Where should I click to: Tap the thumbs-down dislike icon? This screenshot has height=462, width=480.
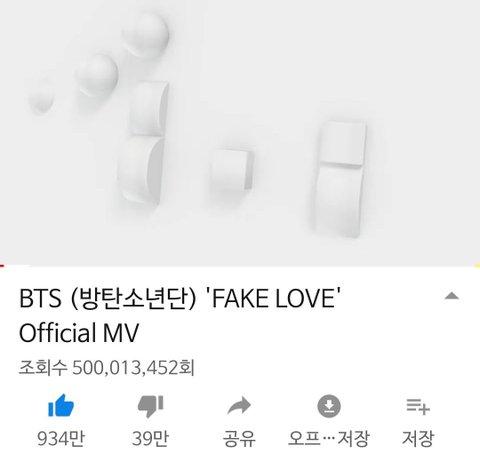[x=150, y=406]
